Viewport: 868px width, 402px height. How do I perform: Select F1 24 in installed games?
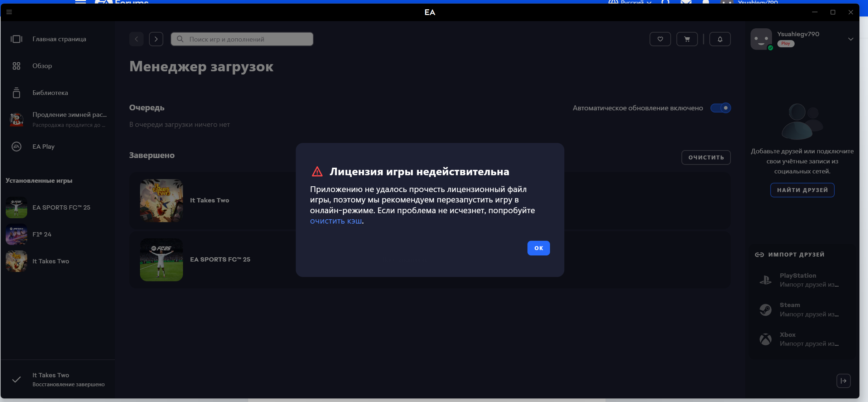(42, 234)
